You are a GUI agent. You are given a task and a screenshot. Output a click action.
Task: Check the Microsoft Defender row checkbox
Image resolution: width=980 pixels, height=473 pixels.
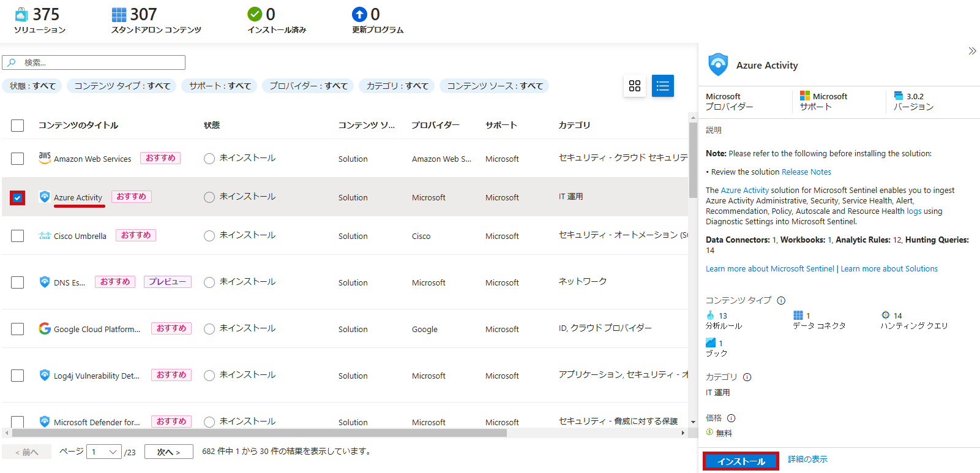[17, 422]
